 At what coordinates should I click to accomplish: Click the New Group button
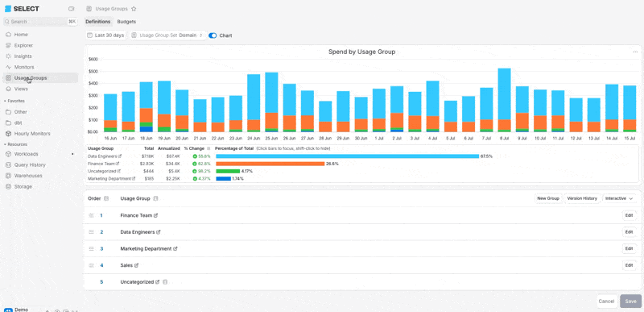[548, 198]
